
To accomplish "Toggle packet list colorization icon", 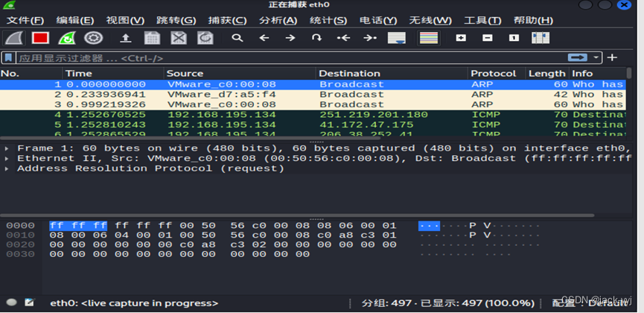I will (x=429, y=38).
